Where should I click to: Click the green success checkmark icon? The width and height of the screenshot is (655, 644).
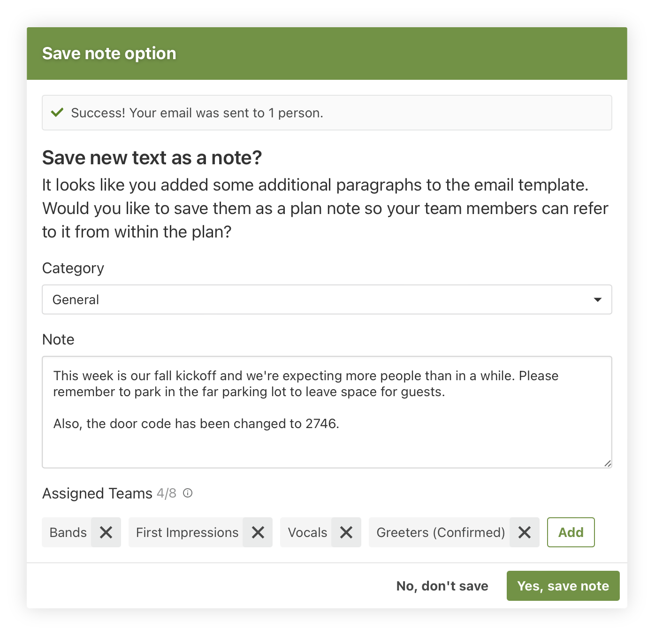point(57,113)
